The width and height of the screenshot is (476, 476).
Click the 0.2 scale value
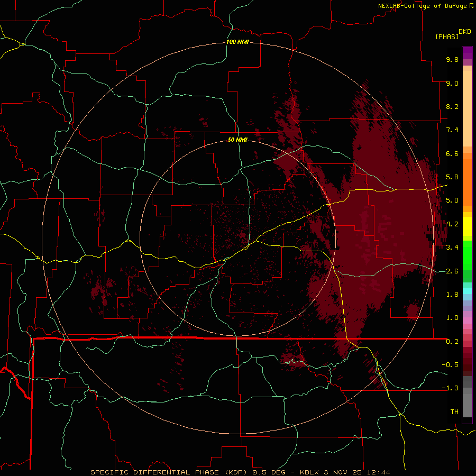pos(452,342)
